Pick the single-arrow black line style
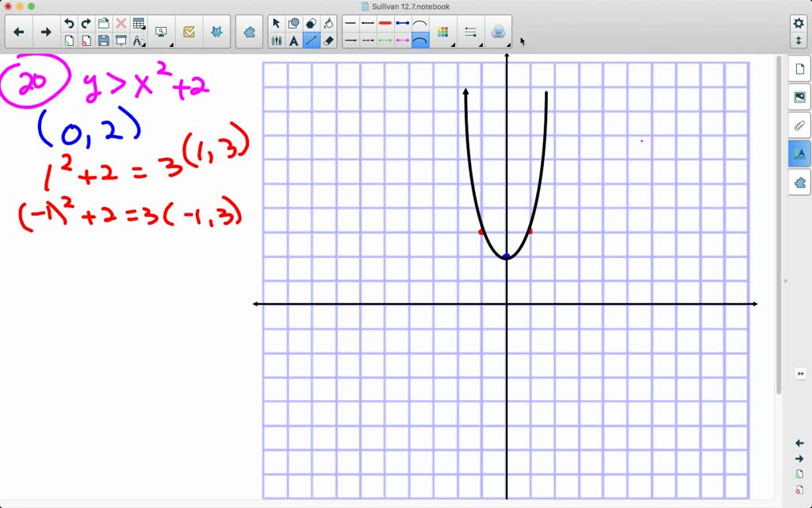This screenshot has width=812, height=508. coord(350,40)
